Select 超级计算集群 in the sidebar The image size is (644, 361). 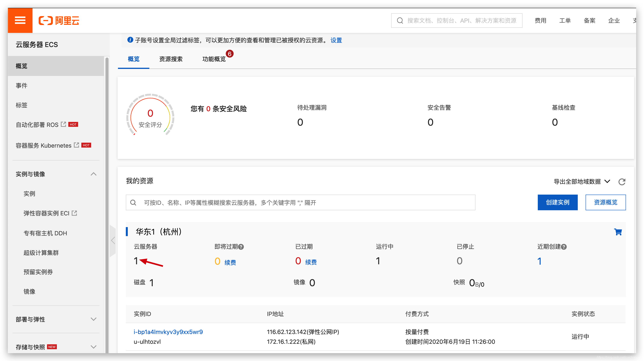click(41, 253)
